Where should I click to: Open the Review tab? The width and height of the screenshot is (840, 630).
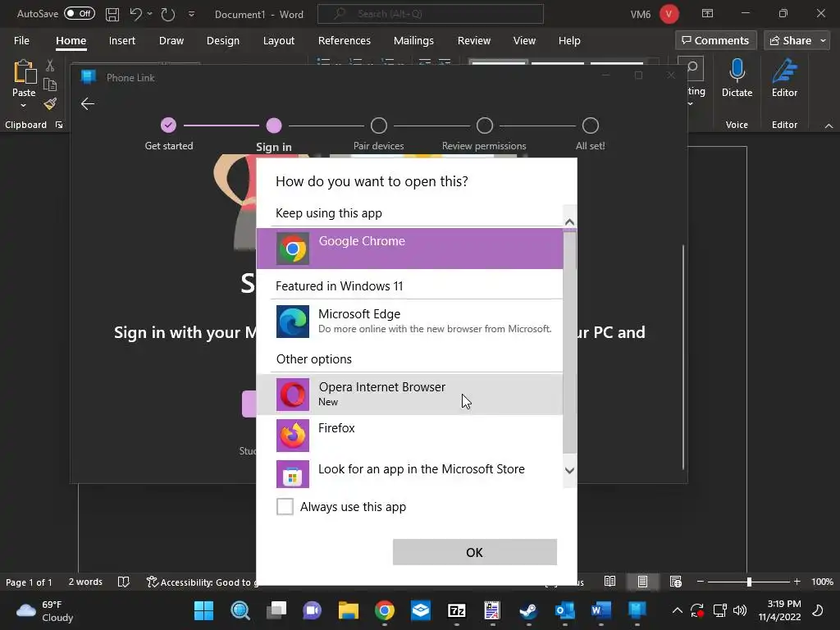pyautogui.click(x=473, y=41)
